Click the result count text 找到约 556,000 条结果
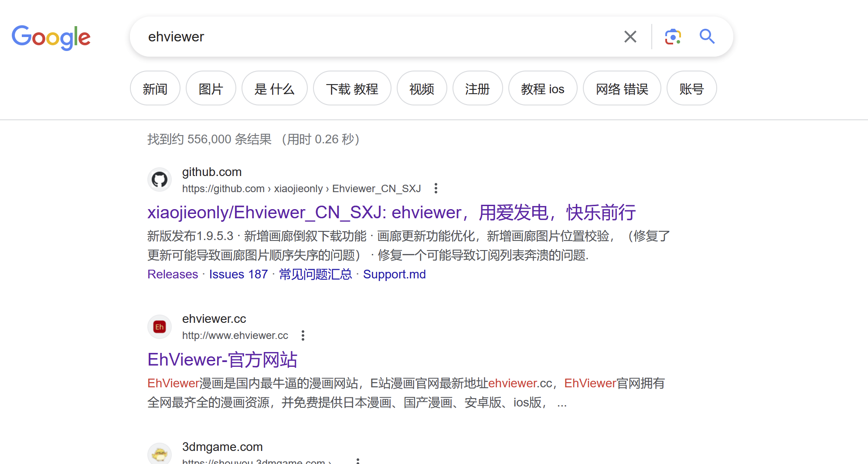The image size is (868, 464). [x=209, y=139]
